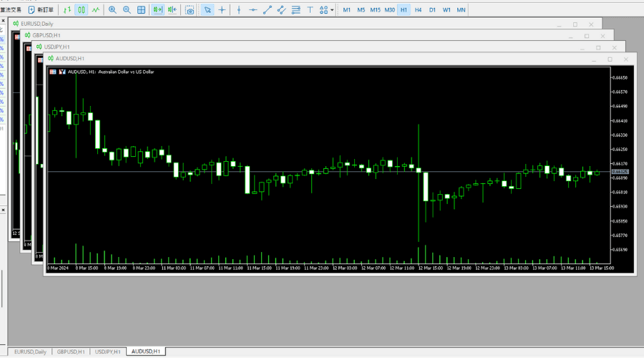Activate the crosshair tool

click(x=222, y=10)
